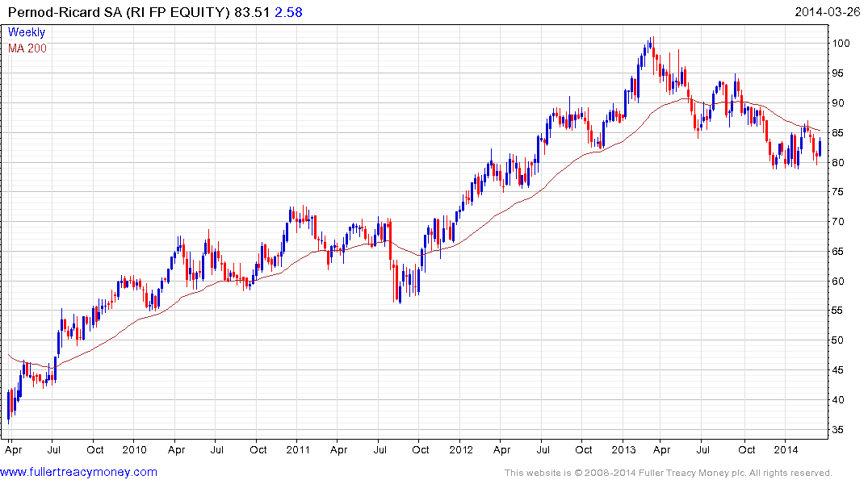
Task: Click the 2013 year axis label
Action: 624,449
